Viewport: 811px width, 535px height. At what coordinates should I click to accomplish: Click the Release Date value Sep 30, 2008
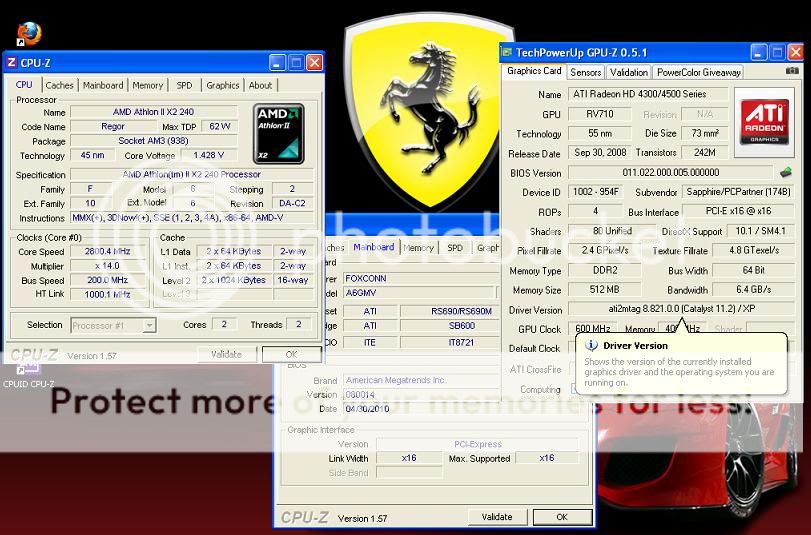pyautogui.click(x=600, y=153)
